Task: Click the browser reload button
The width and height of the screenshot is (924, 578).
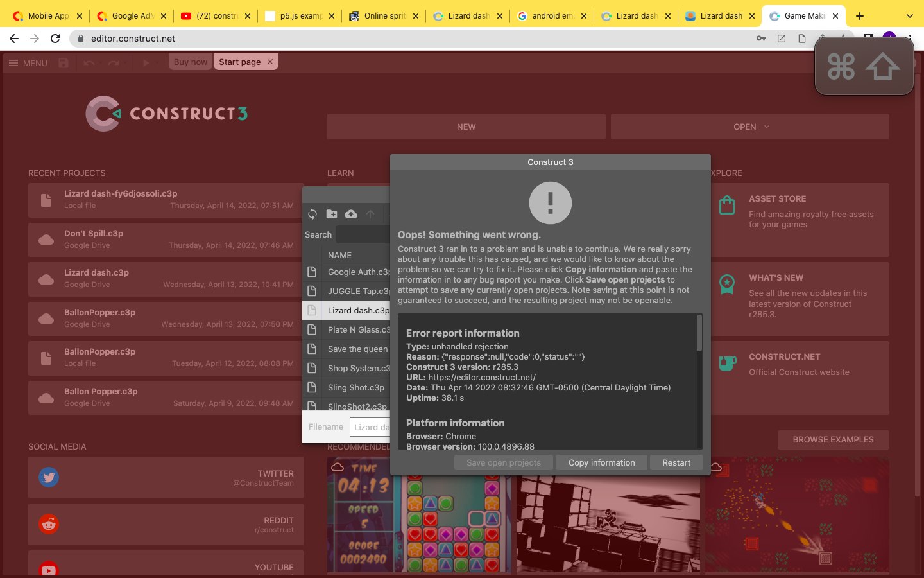Action: click(x=55, y=39)
